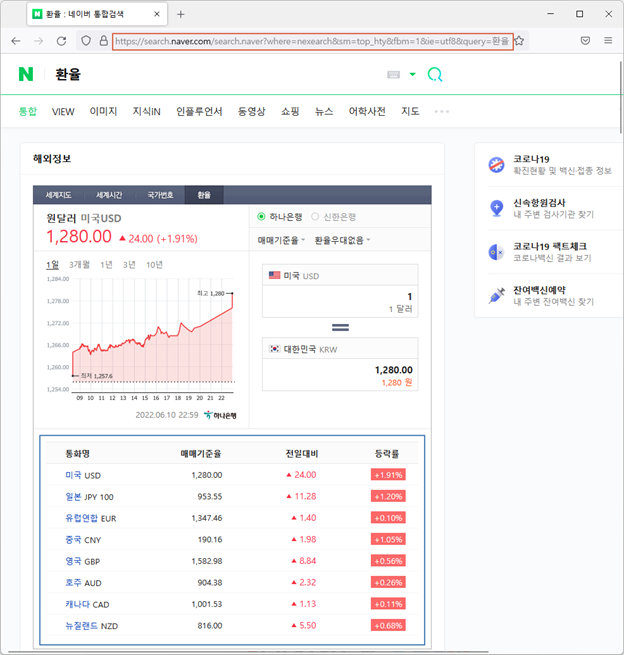624x655 pixels.
Task: Click the browser address bar URL
Action: (312, 41)
